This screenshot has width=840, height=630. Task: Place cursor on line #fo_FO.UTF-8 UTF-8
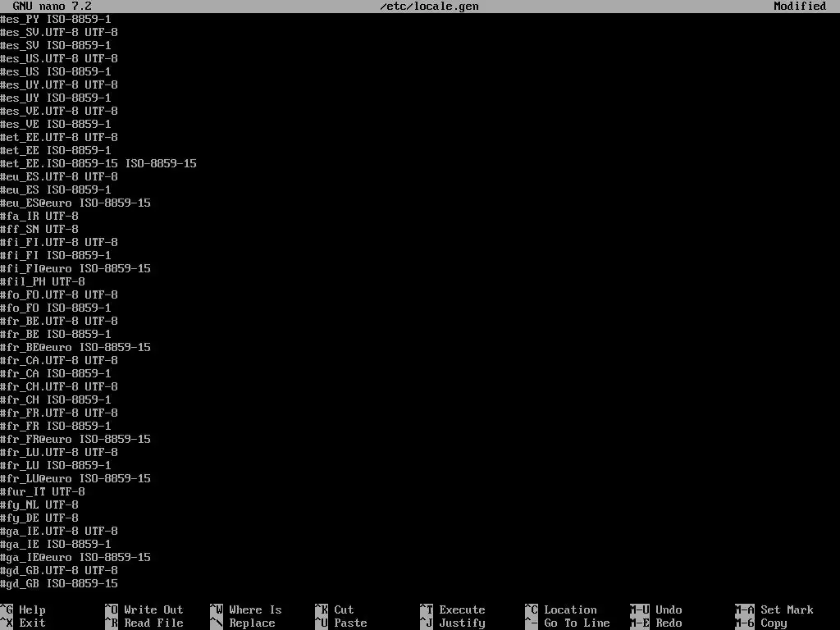point(59,294)
